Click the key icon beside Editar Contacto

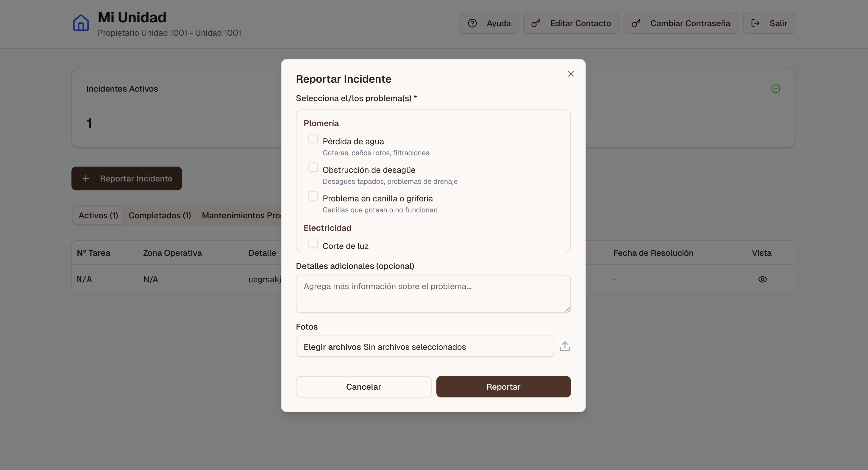[x=536, y=23]
